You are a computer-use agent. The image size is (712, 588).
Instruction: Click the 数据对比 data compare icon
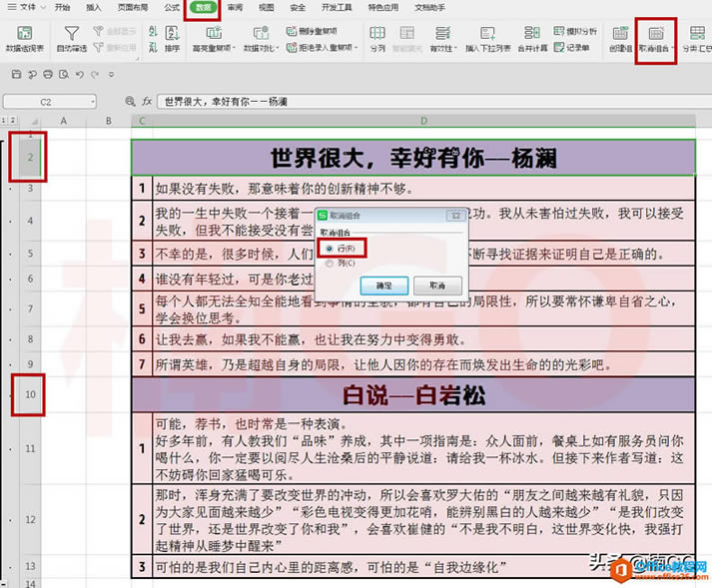pos(261,33)
